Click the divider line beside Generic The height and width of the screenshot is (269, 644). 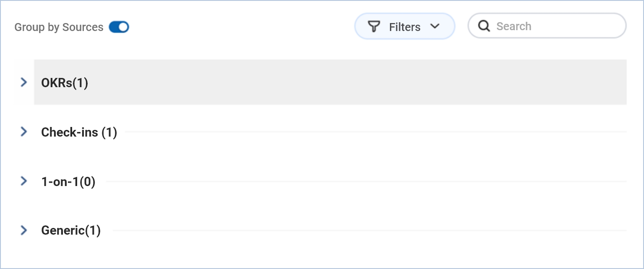coord(369,230)
